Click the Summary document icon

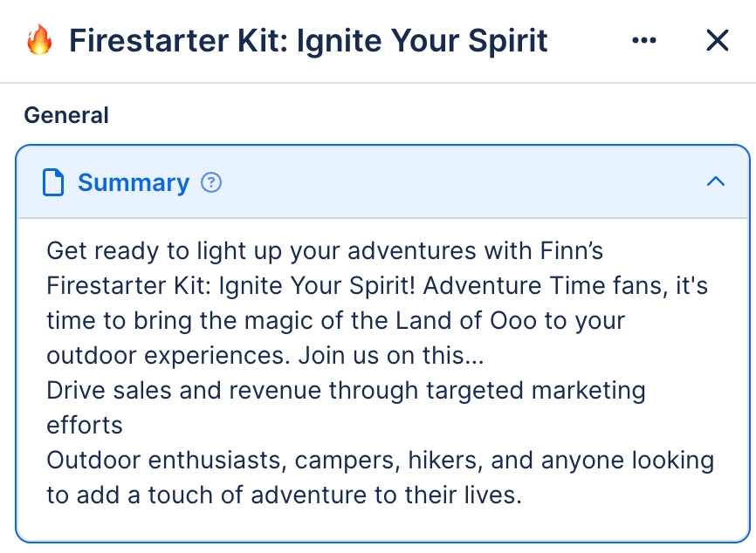(x=54, y=182)
